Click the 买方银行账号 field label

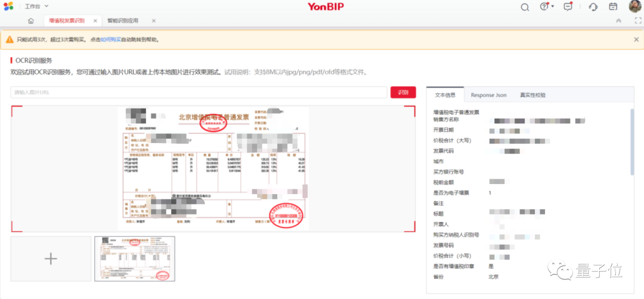(448, 172)
